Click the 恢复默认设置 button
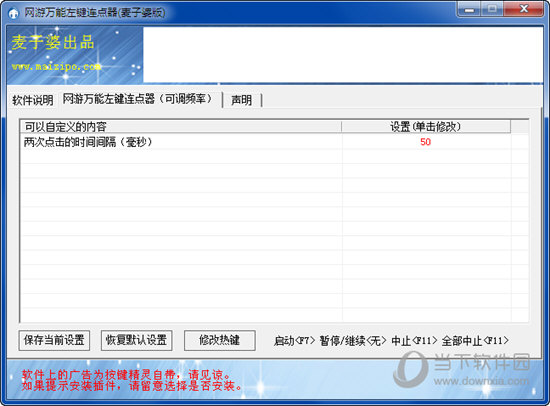This screenshot has width=550, height=406. click(136, 340)
